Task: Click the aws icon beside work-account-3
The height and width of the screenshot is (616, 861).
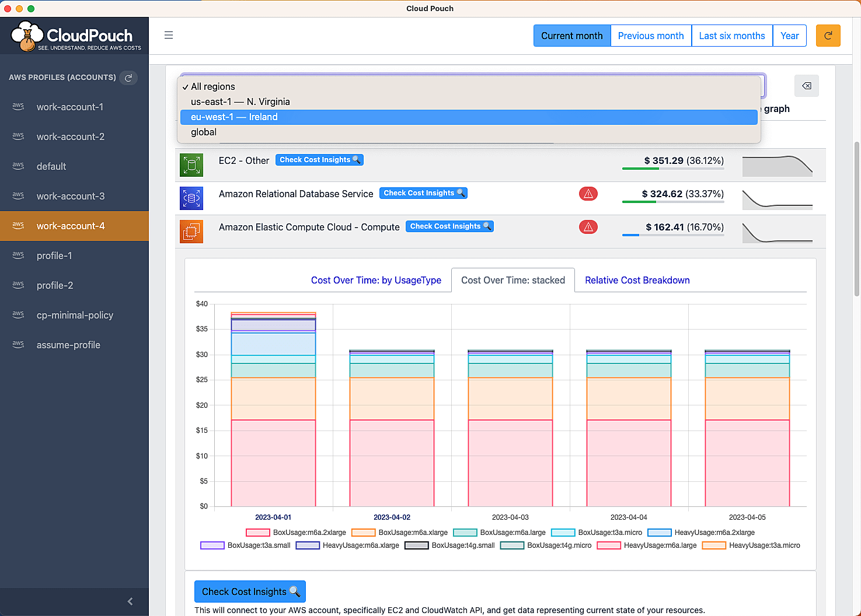Action: pyautogui.click(x=18, y=196)
